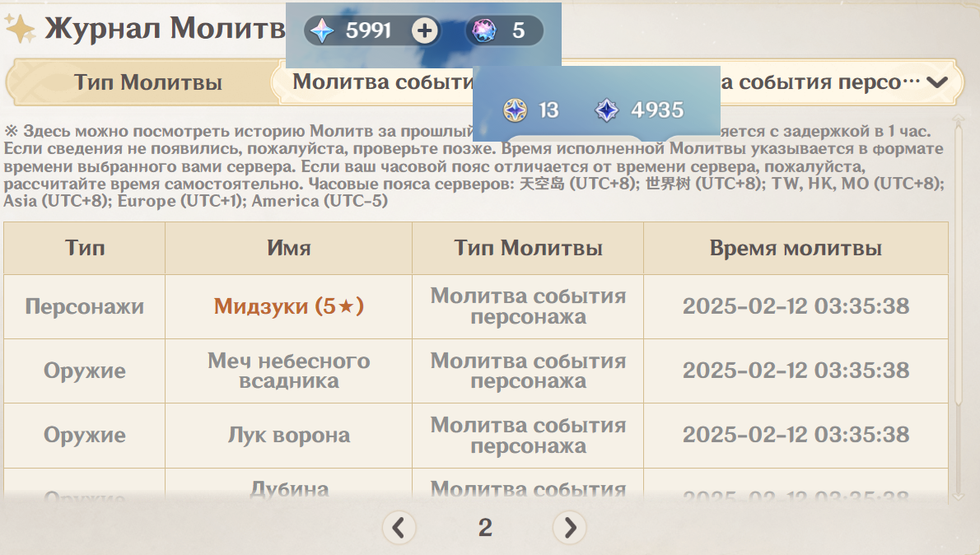Go to the next history page
This screenshot has height=555, width=980.
click(569, 528)
